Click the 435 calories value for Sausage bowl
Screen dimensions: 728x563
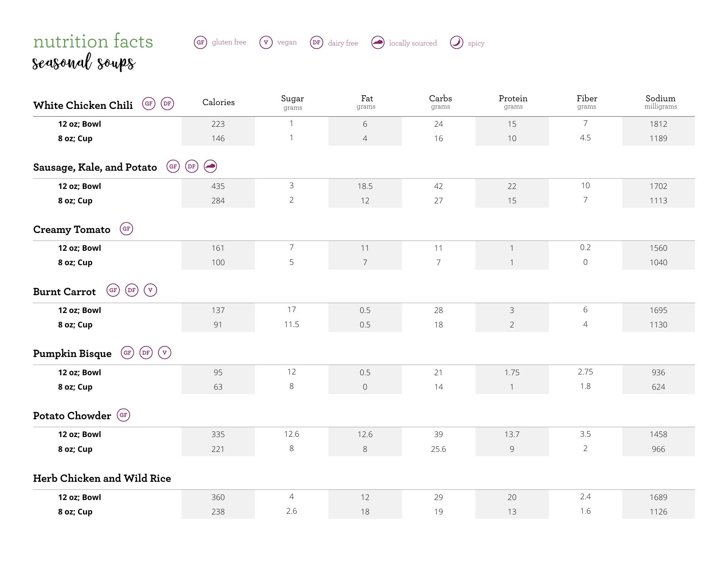[x=218, y=186]
